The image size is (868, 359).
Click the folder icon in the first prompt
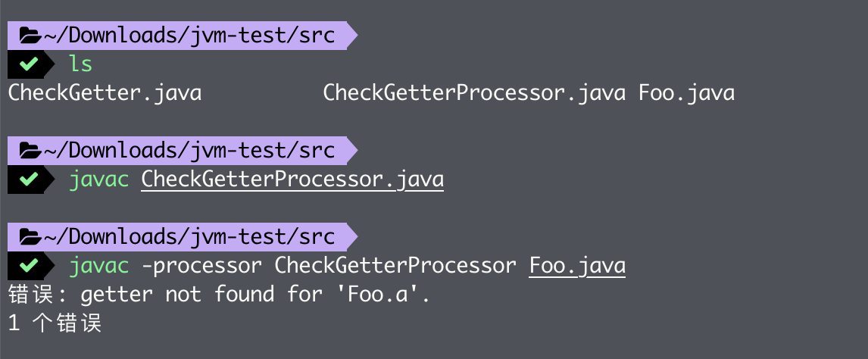30,36
